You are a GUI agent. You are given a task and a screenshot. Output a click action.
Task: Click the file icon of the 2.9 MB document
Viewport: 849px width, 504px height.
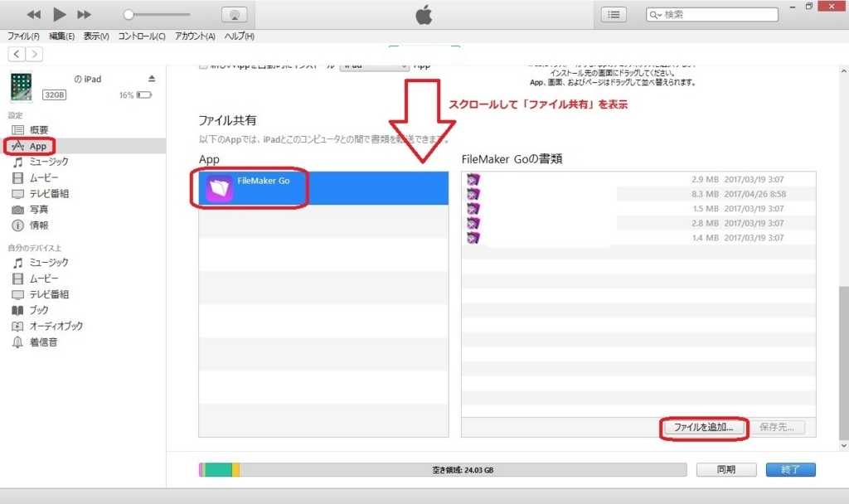pos(473,179)
